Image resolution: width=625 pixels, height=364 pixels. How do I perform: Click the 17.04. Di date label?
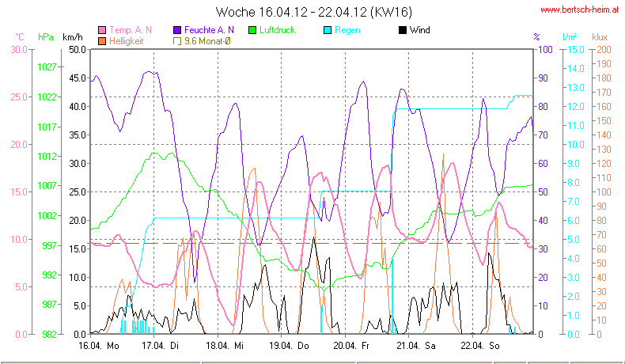click(161, 346)
